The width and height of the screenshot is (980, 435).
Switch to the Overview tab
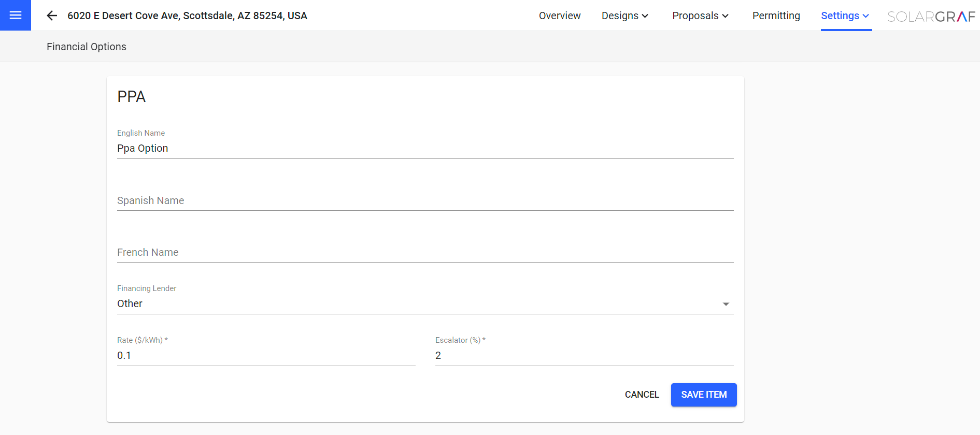click(560, 16)
